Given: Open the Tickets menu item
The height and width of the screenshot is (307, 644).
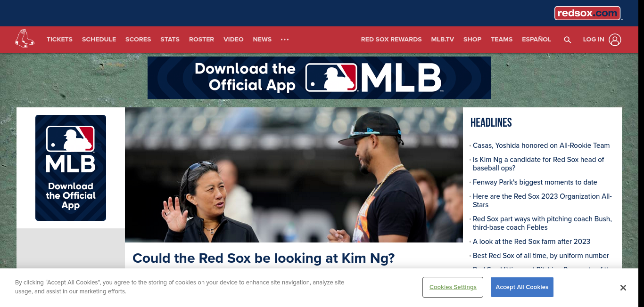Looking at the screenshot, I should coord(59,40).
